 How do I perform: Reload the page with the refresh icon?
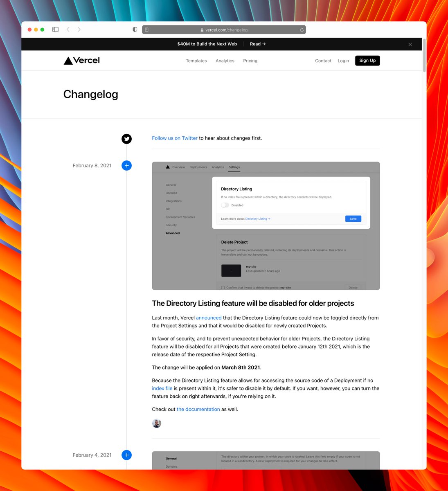click(x=302, y=30)
